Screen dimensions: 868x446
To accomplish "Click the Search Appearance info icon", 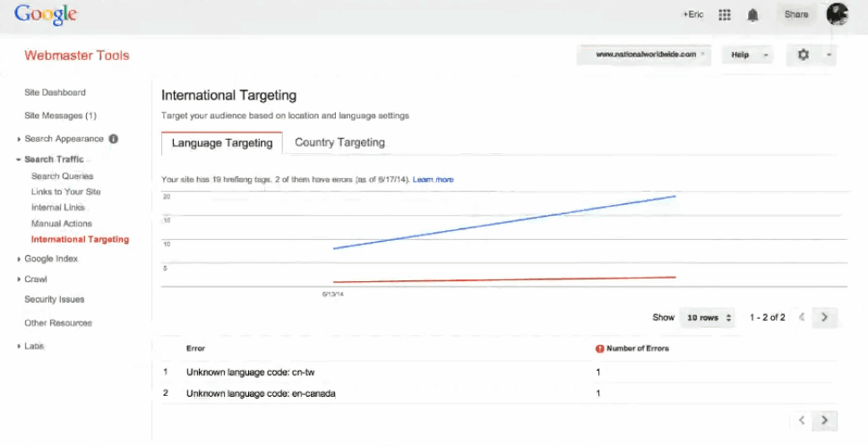I will pos(114,139).
